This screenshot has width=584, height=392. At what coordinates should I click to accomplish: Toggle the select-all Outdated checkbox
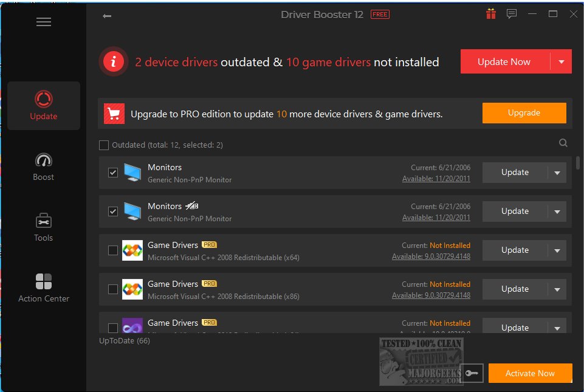(104, 145)
